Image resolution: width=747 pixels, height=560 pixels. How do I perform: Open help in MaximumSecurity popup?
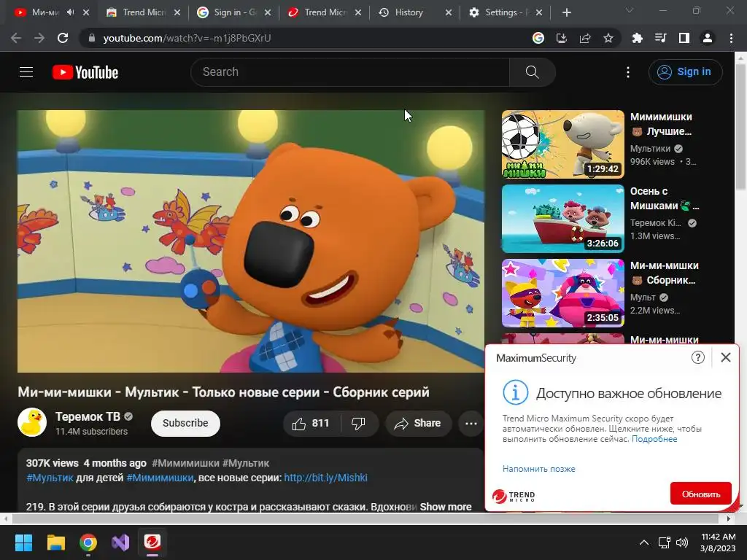pyautogui.click(x=698, y=357)
